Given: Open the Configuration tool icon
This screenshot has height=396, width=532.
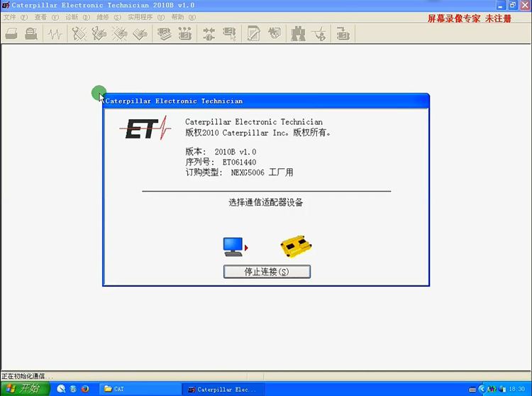Looking at the screenshot, I should click(x=185, y=34).
